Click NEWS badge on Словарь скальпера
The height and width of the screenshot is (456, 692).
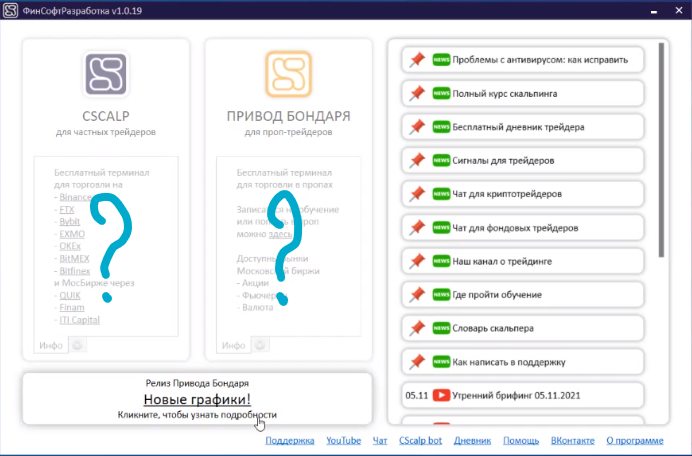tap(441, 328)
